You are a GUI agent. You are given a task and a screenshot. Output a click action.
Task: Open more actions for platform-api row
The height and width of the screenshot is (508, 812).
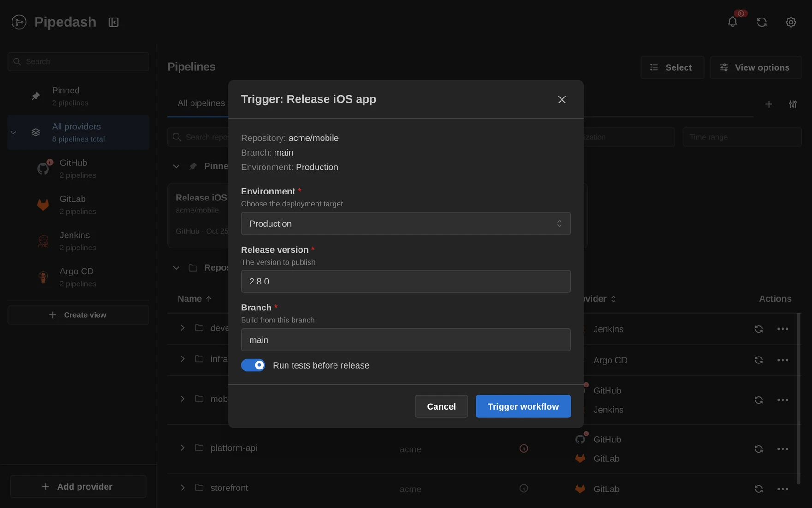[782, 449]
